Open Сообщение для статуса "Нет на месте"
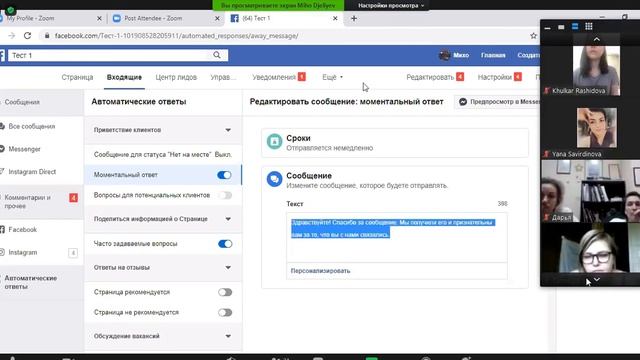 pos(163,154)
